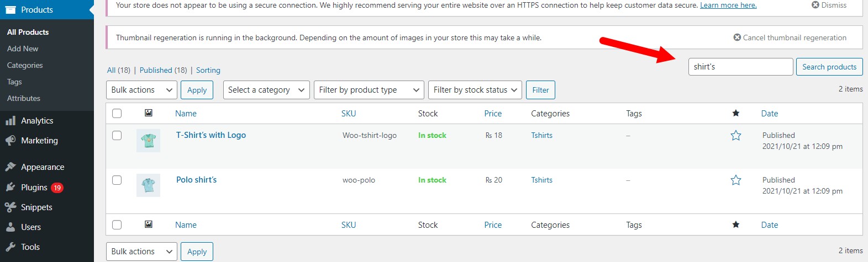Toggle featured star for Polo shirt's
The height and width of the screenshot is (262, 868).
[x=735, y=180]
